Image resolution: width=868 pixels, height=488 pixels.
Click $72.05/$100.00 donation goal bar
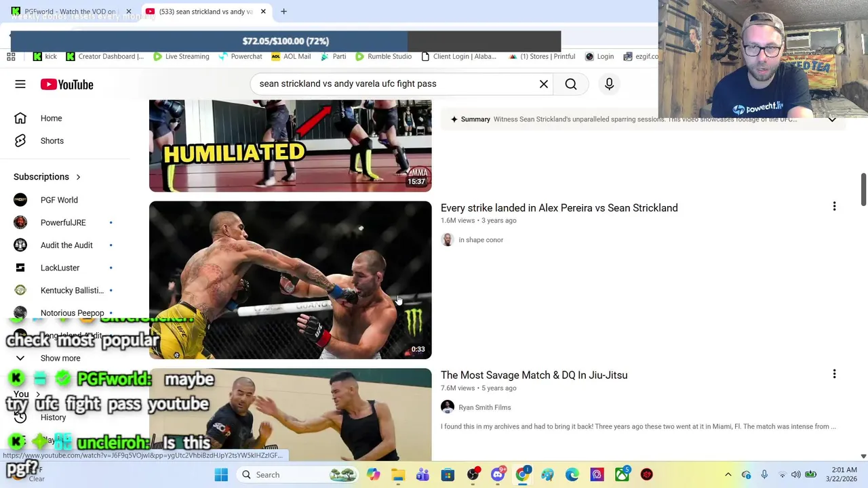point(285,41)
